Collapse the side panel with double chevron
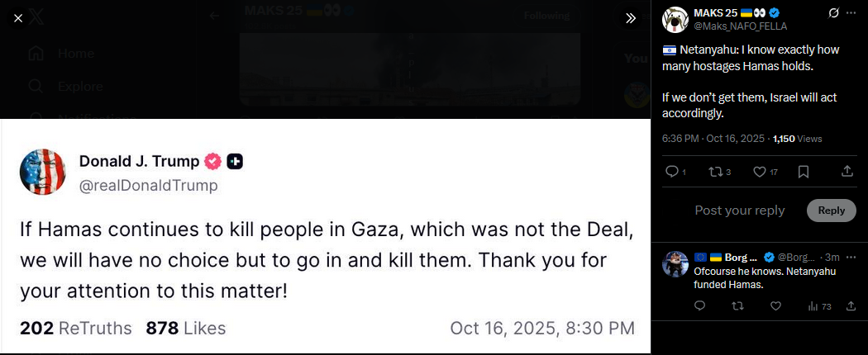Viewport: 868px width, 355px height. pyautogui.click(x=631, y=18)
